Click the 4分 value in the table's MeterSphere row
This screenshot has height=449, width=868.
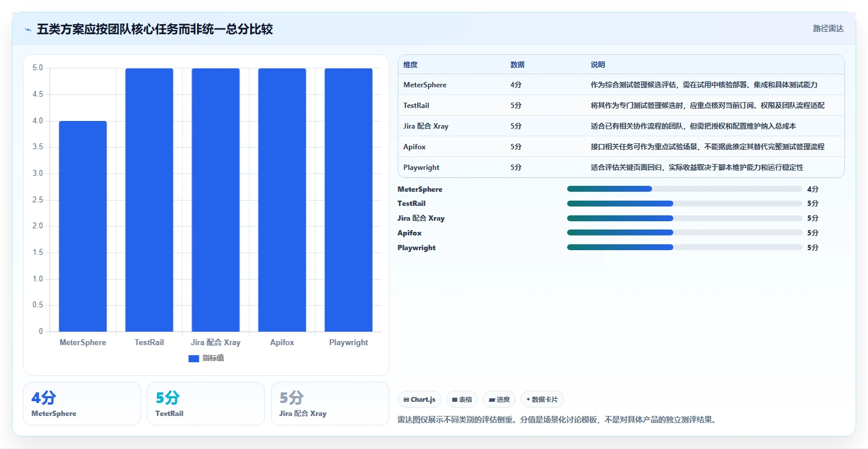pyautogui.click(x=516, y=85)
